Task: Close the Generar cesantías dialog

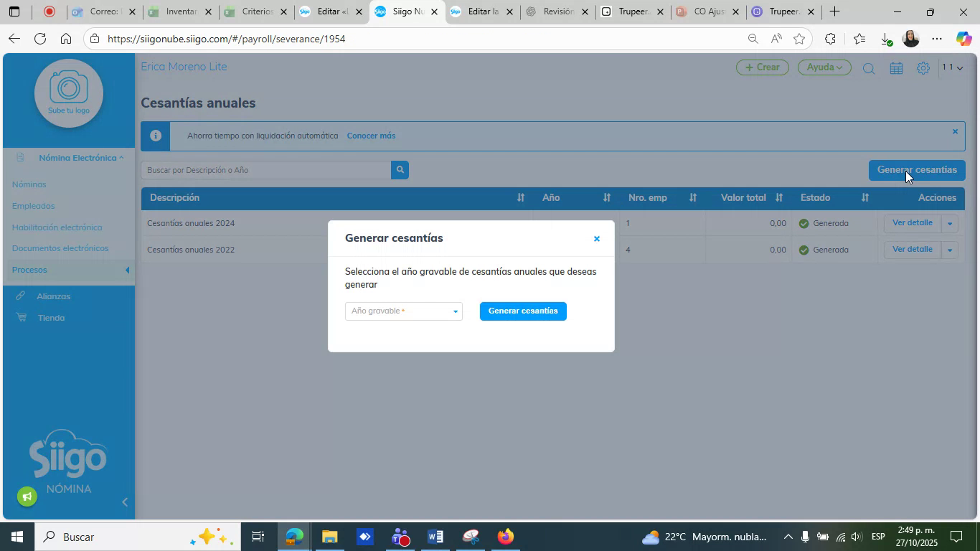Action: coord(596,239)
